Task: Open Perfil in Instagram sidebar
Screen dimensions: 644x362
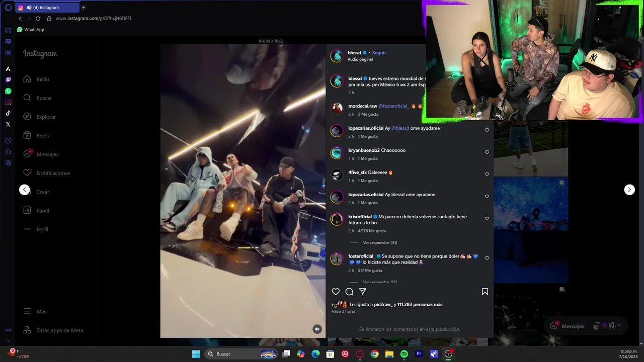Action: click(36, 229)
